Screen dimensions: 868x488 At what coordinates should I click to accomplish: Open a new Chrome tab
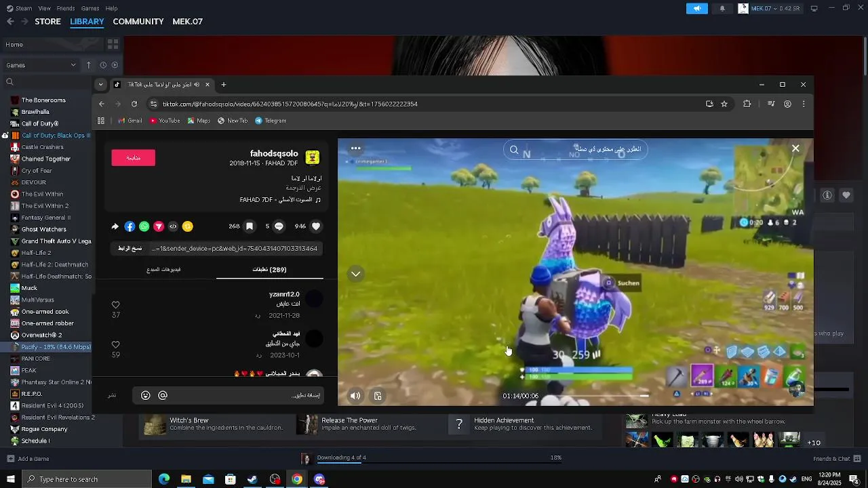[x=224, y=85]
